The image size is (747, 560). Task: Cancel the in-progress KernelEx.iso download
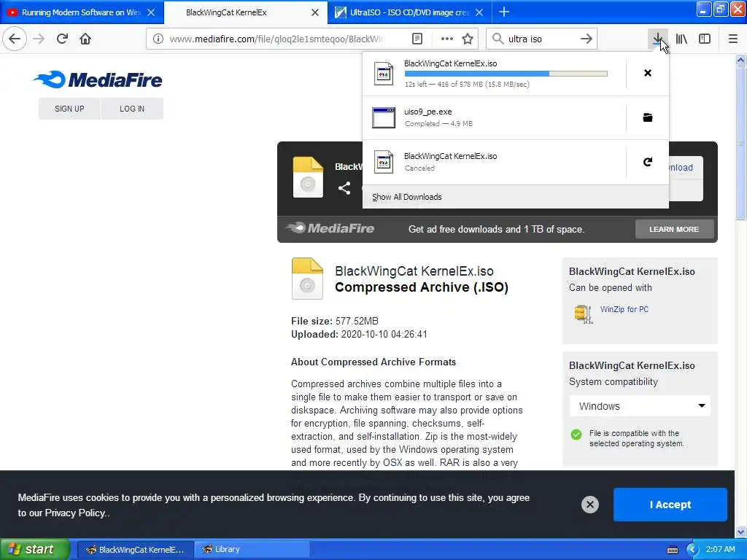tap(648, 73)
